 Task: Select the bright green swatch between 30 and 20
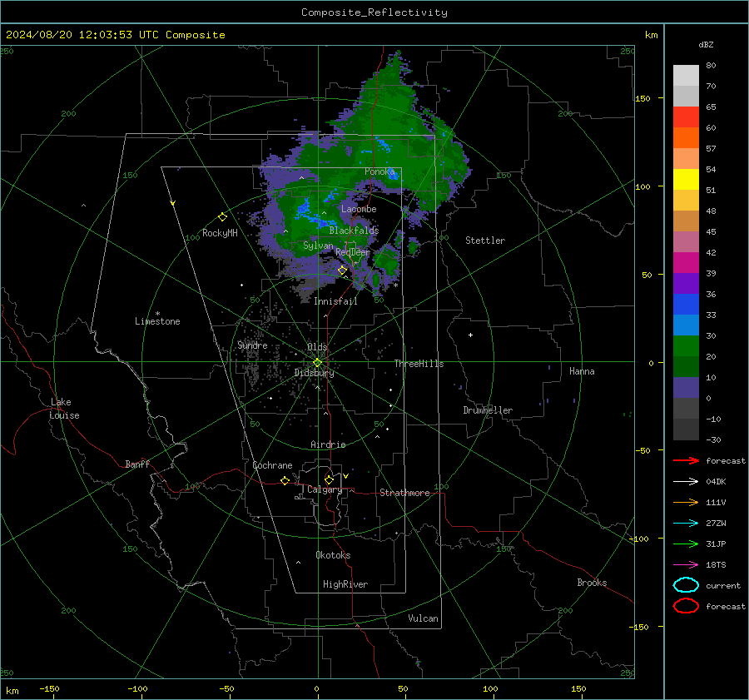[x=686, y=346]
